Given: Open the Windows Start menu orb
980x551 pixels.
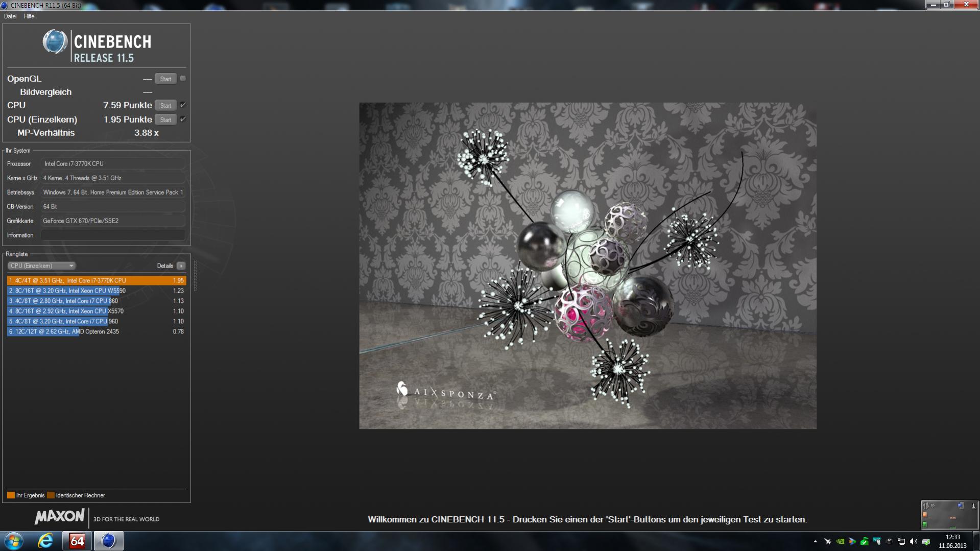Looking at the screenshot, I should point(14,541).
